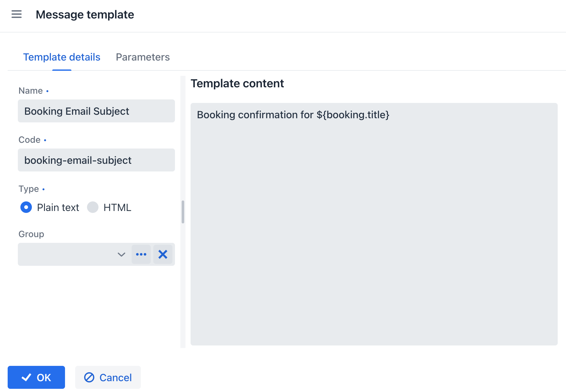Screen dimensions: 566x392
Task: Open the Group combo box field
Action: (x=67, y=254)
